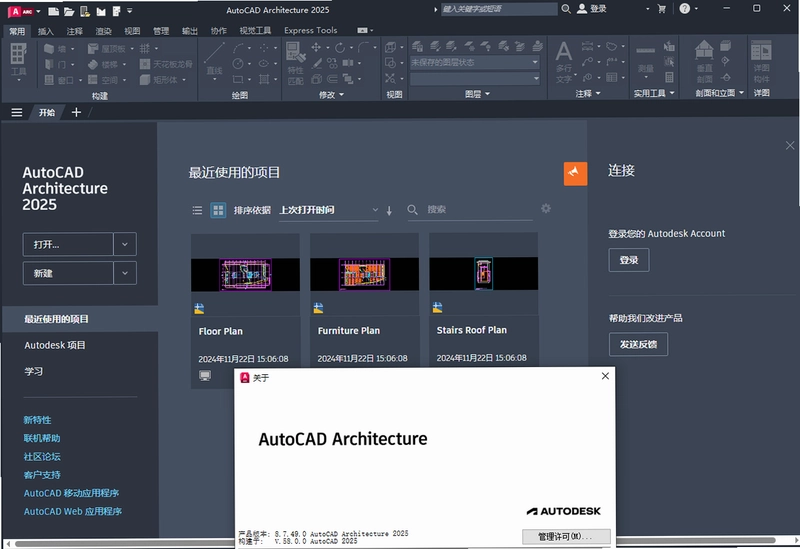Screen dimensions: 800x549
Task: Select the 窗口 (Window) tool
Action: (x=59, y=80)
